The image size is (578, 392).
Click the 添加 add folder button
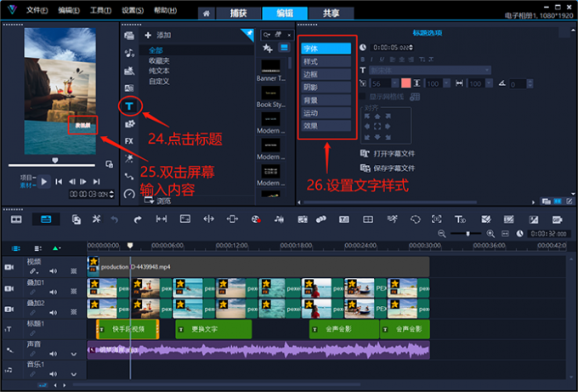click(158, 36)
